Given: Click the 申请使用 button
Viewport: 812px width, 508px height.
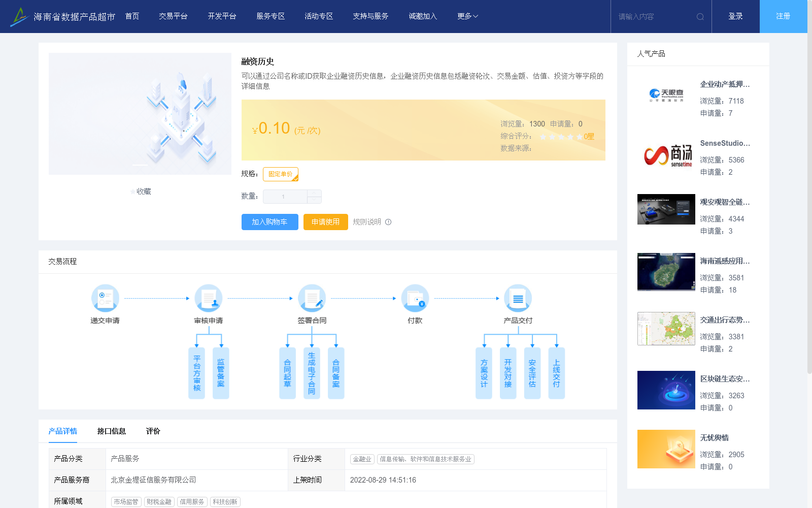Looking at the screenshot, I should coord(326,222).
